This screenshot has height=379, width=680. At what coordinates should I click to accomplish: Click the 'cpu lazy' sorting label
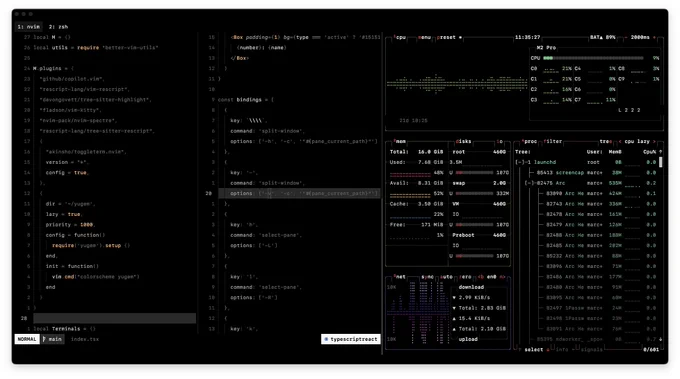click(637, 141)
